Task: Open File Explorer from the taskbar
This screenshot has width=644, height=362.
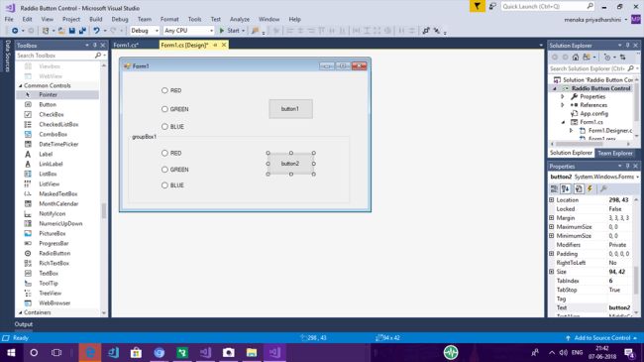Action: 252,352
